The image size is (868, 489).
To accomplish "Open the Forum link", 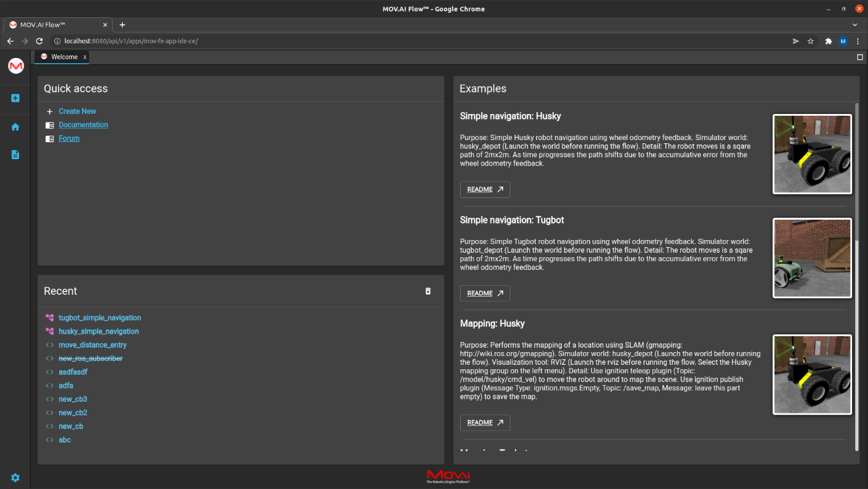I will tap(69, 138).
